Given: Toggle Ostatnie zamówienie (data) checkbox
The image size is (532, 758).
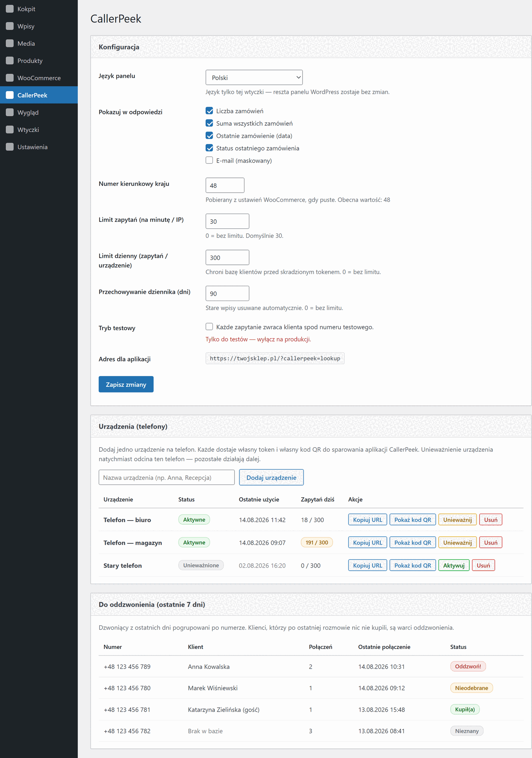Looking at the screenshot, I should click(x=209, y=136).
